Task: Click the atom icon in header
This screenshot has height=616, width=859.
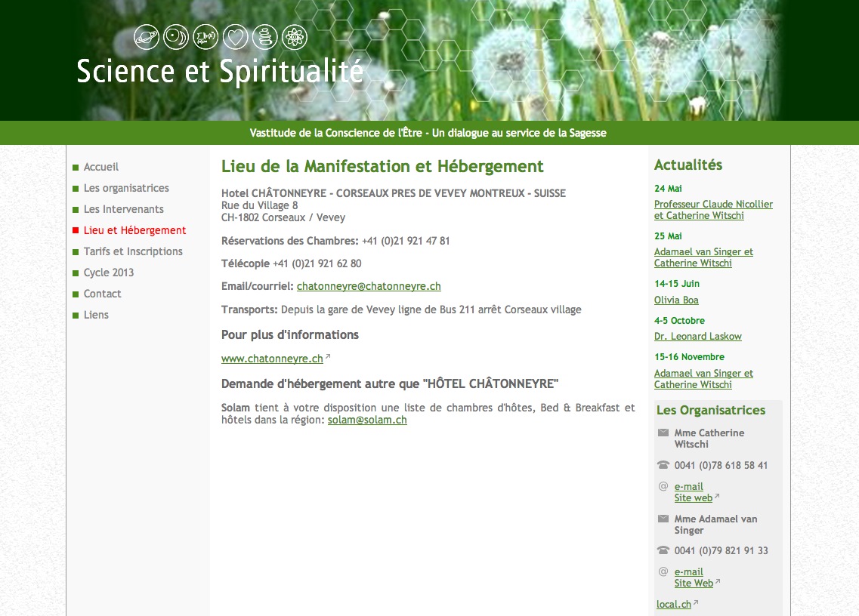Action: [x=294, y=37]
